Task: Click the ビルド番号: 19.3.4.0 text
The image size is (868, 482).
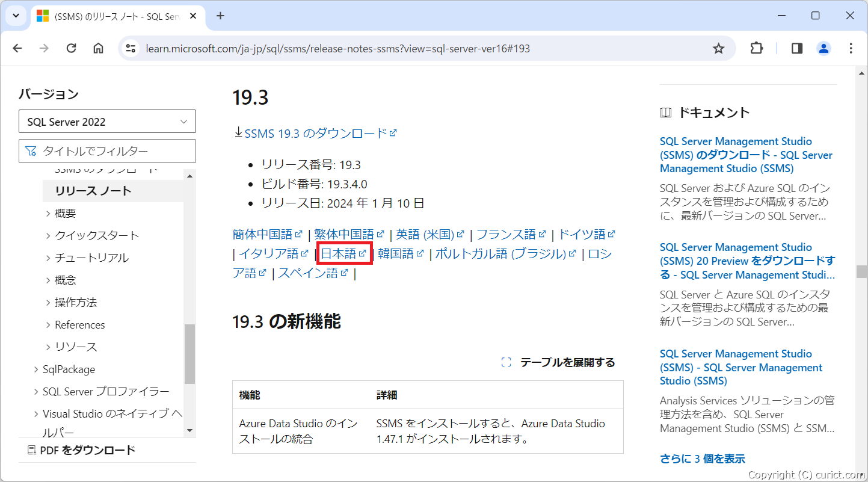Action: click(x=315, y=184)
